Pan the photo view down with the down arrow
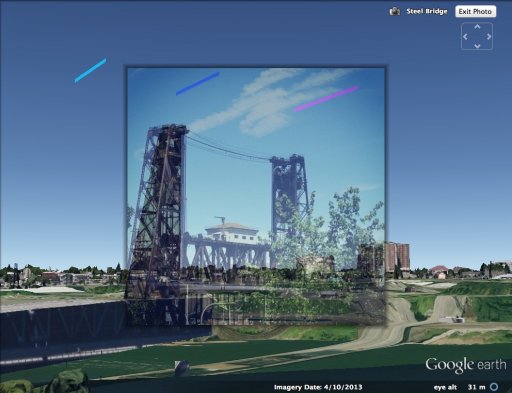The height and width of the screenshot is (393, 512). tap(477, 46)
